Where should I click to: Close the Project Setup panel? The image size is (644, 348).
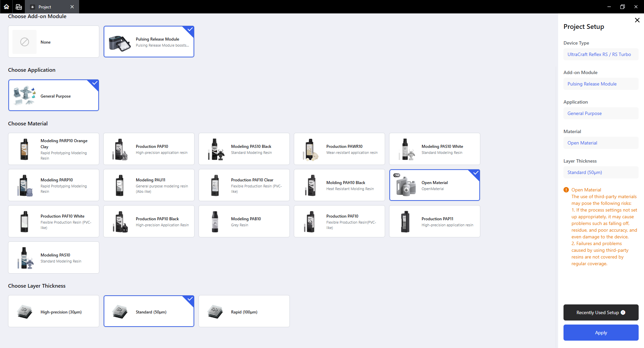637,20
